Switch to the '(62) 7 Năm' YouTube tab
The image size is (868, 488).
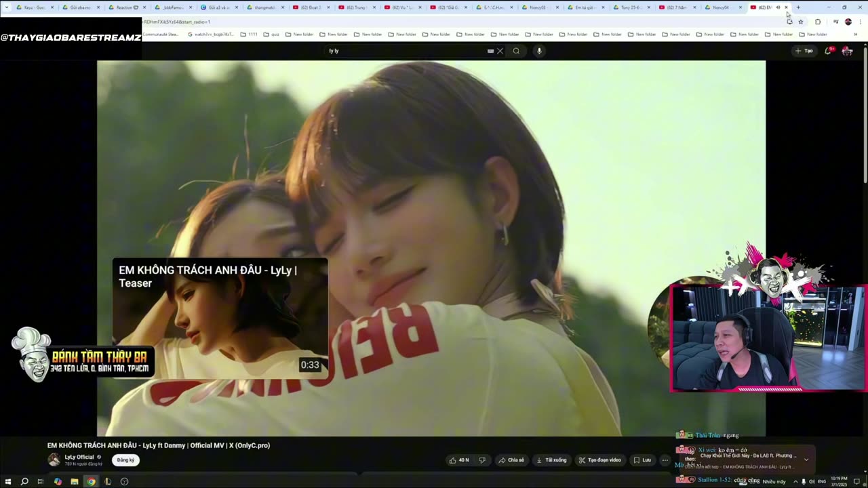[676, 7]
